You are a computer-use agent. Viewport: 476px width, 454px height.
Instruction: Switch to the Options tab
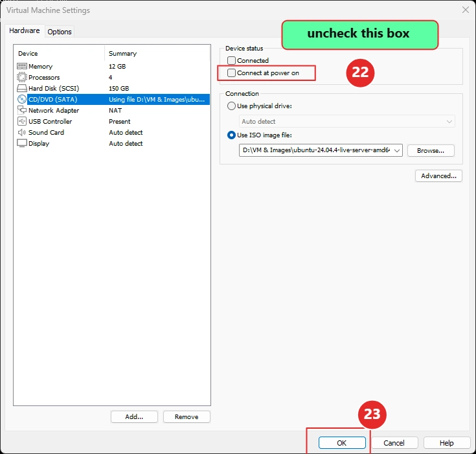pyautogui.click(x=60, y=32)
